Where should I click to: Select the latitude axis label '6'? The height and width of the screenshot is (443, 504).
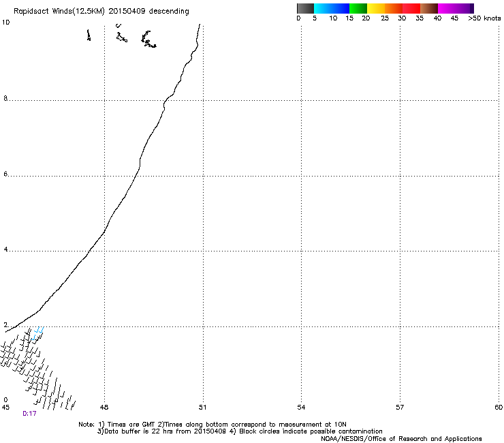(x=5, y=174)
